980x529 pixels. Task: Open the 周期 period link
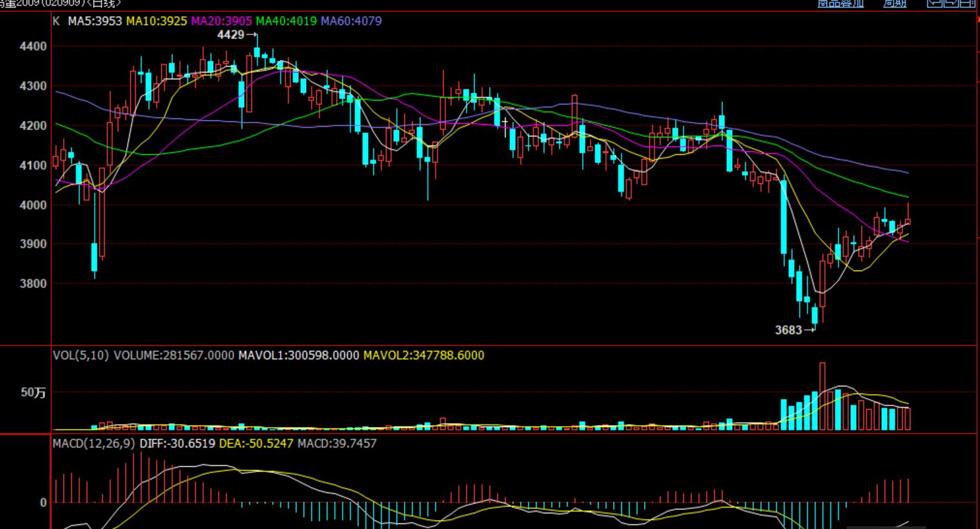click(894, 3)
